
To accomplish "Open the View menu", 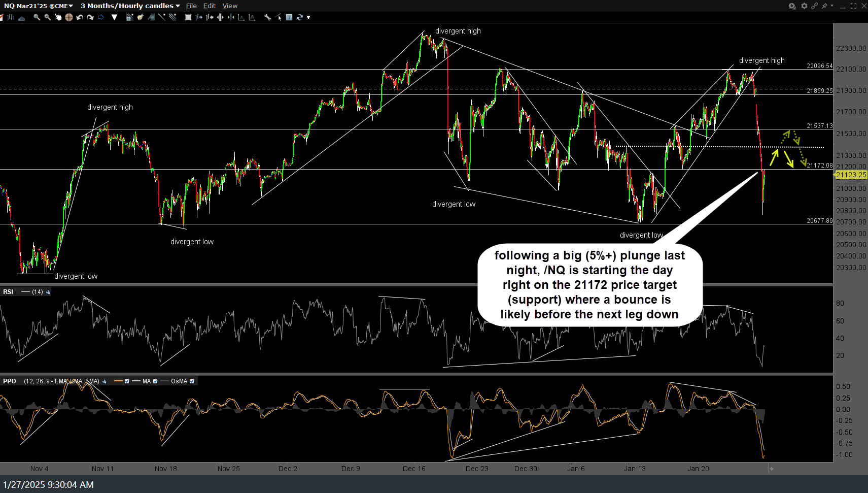I will (x=230, y=6).
